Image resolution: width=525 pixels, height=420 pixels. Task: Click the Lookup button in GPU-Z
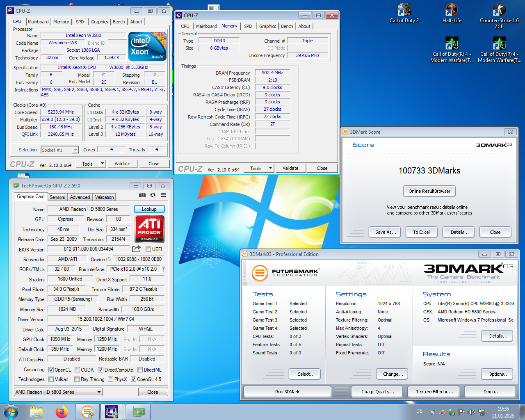(x=149, y=209)
